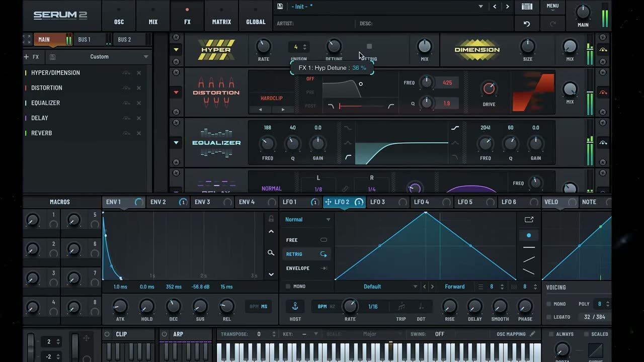Click the MAIN volume knob
This screenshot has width=644, height=362.
pyautogui.click(x=583, y=12)
